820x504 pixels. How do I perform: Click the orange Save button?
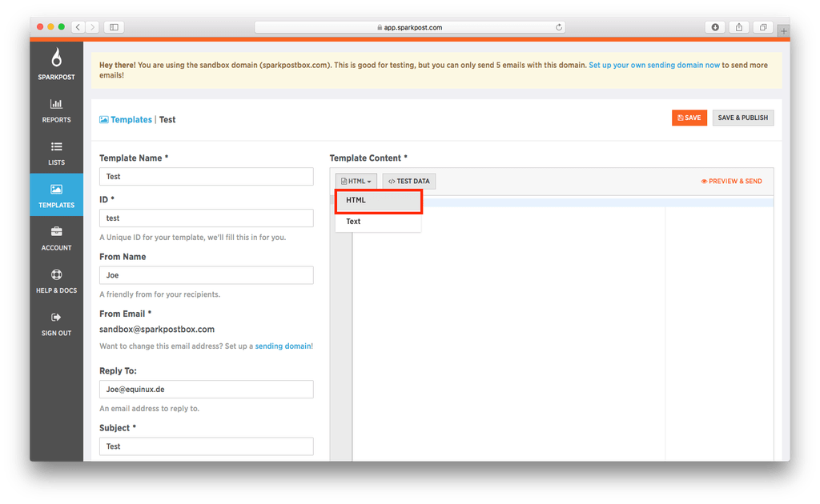tap(689, 118)
